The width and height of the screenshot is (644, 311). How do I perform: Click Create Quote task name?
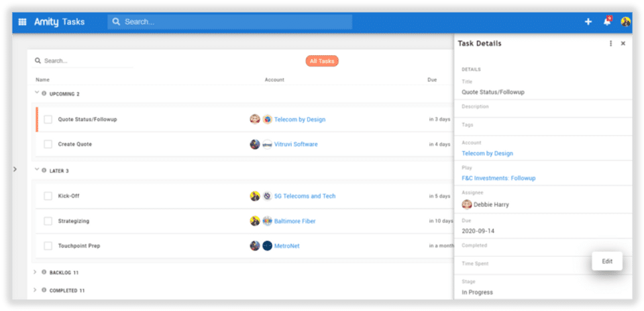click(74, 144)
